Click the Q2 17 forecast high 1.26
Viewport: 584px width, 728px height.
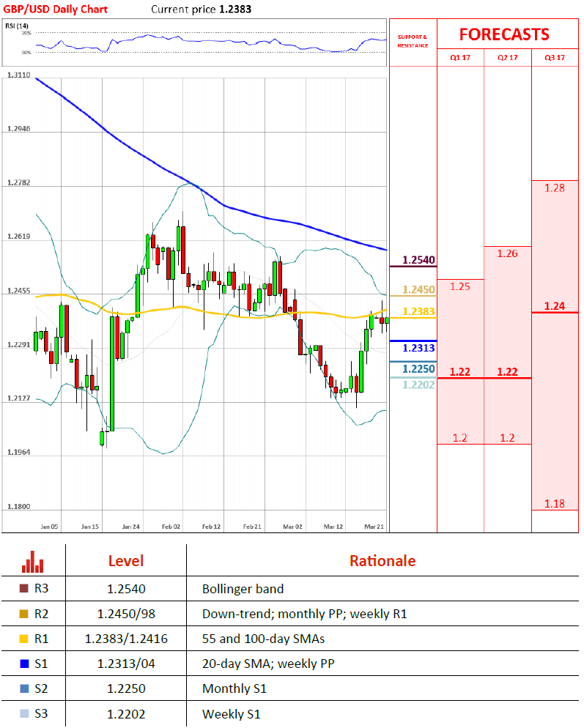point(507,253)
